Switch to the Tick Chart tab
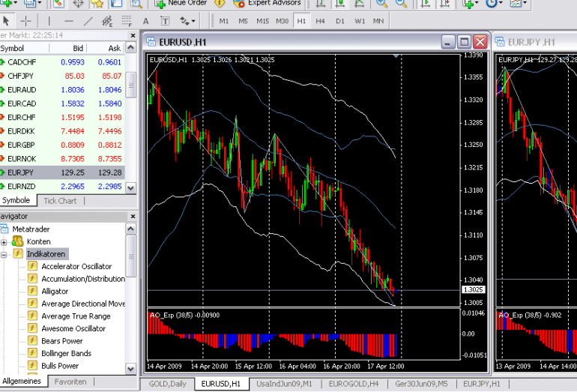 click(60, 201)
